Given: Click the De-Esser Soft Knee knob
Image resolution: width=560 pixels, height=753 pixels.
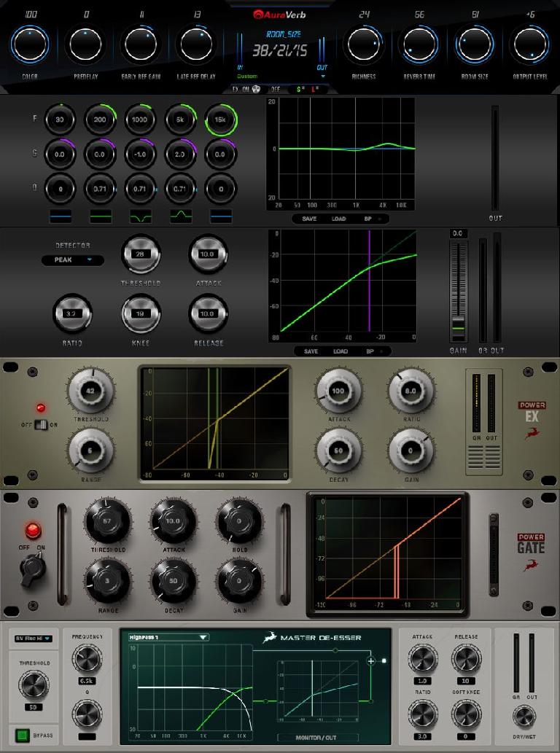Looking at the screenshot, I should coord(465,714).
